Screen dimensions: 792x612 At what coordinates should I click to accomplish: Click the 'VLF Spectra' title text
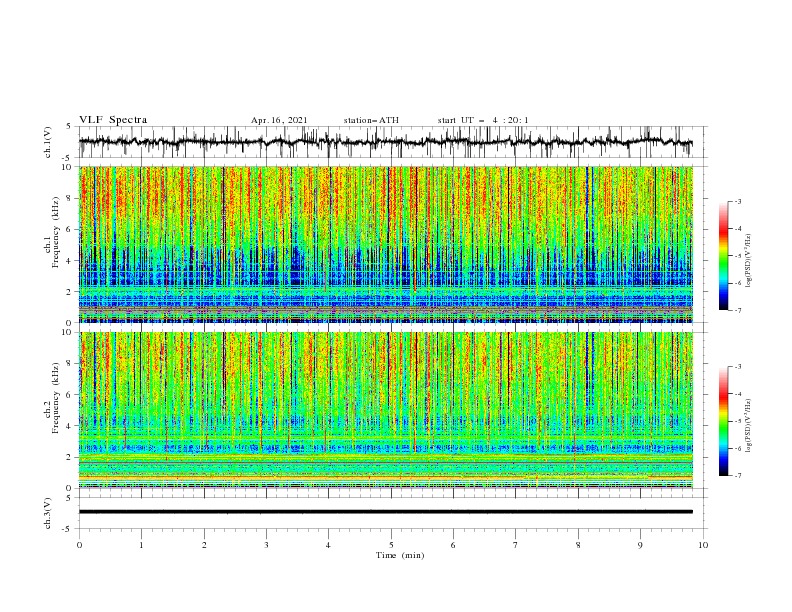[x=113, y=120]
